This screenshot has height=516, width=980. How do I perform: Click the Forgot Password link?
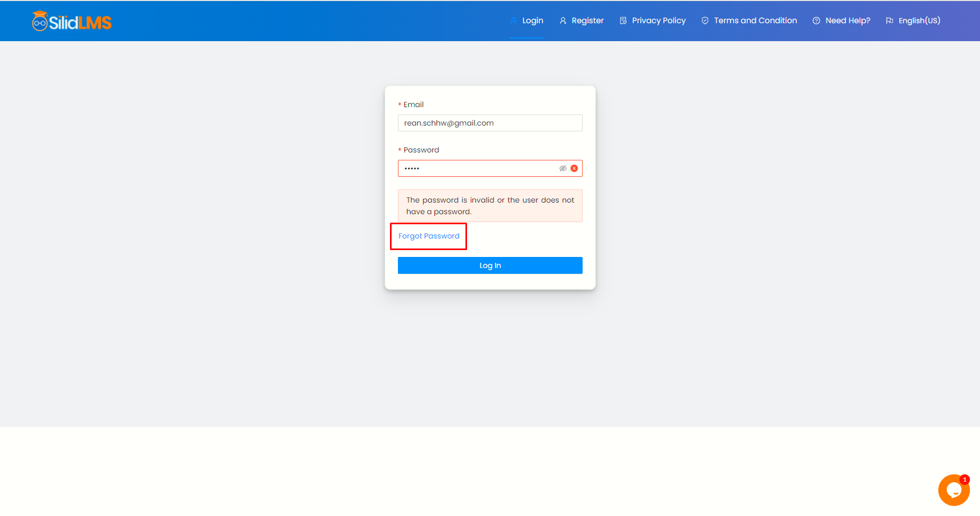click(429, 236)
